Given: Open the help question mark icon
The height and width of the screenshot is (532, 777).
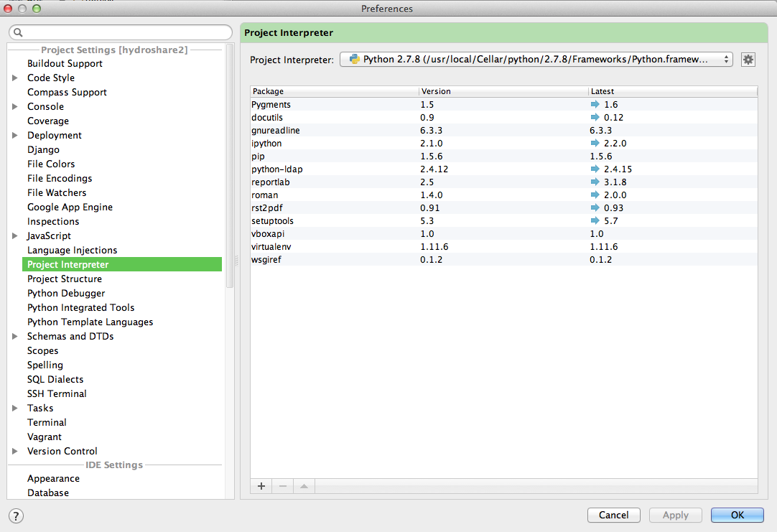Looking at the screenshot, I should [16, 515].
